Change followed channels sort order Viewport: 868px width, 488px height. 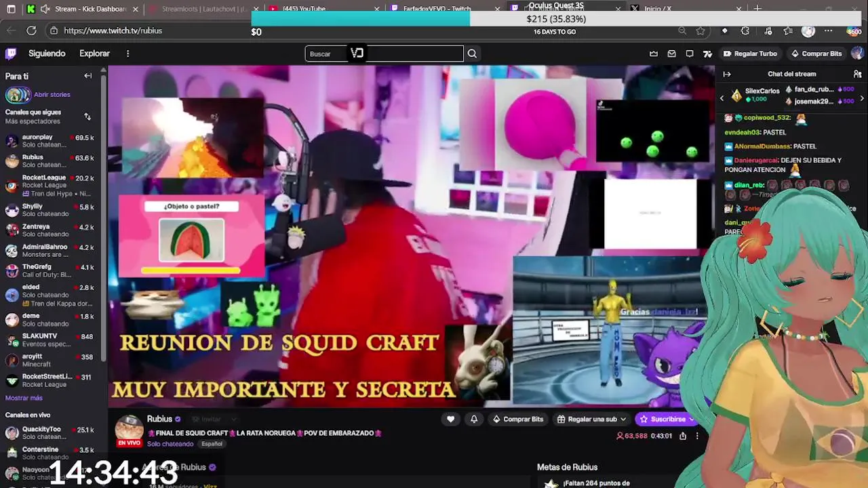tap(87, 117)
